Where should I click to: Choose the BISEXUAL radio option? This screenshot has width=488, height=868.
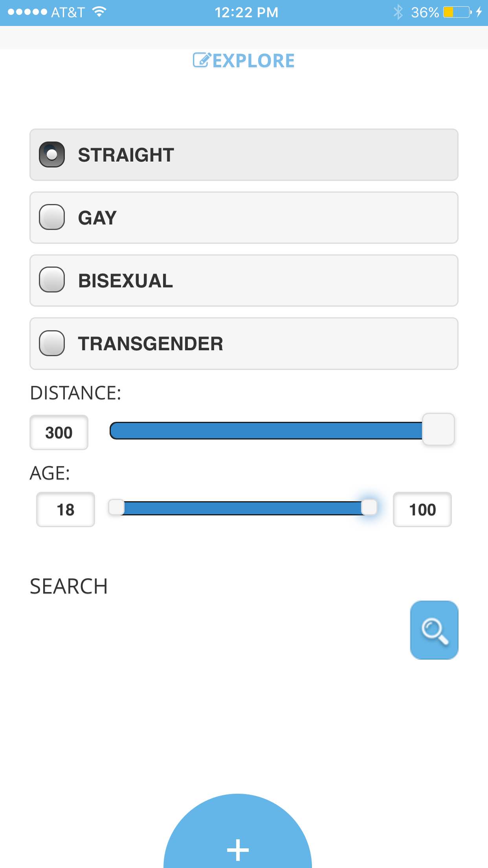point(244,281)
